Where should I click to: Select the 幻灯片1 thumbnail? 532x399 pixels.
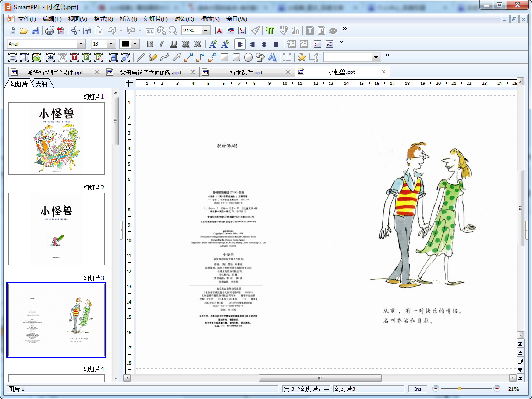pos(56,138)
